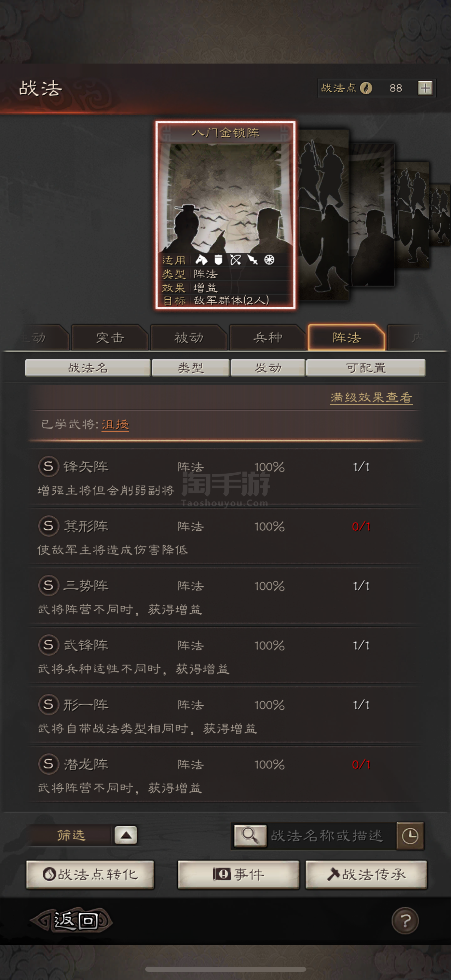The image size is (451, 980).
Task: Tap the 战法点 flame currency icon
Action: click(x=366, y=88)
